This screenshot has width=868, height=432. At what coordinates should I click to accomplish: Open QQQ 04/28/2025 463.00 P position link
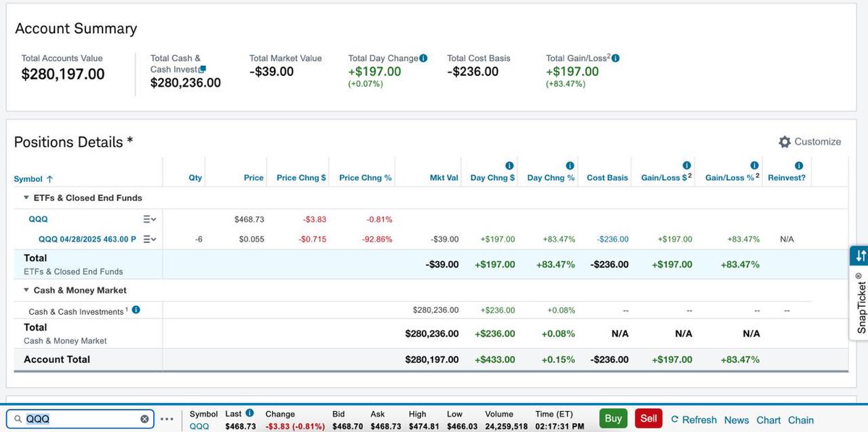click(x=88, y=239)
